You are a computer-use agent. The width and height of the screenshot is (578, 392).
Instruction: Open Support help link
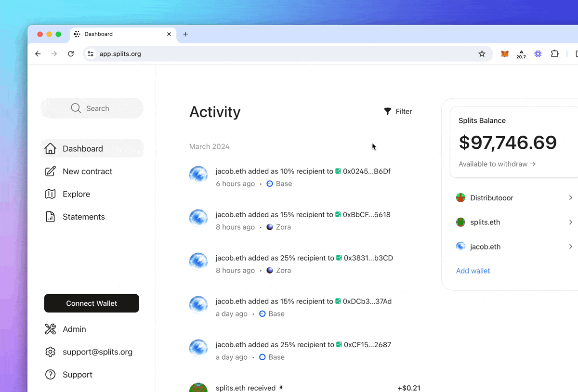[68, 375]
